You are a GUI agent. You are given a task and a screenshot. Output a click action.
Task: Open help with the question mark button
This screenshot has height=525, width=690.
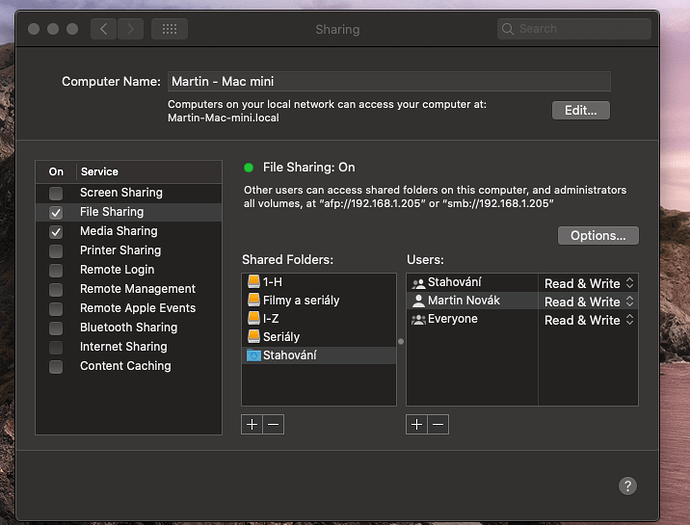(x=628, y=486)
